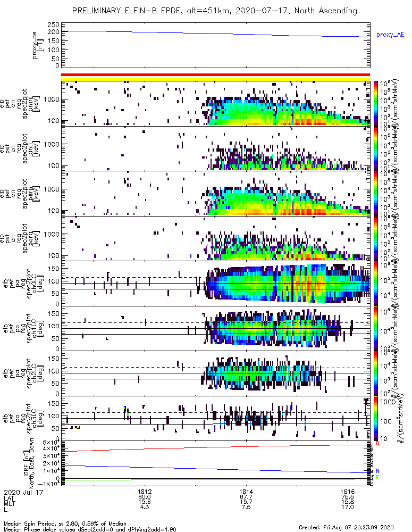Image resolution: width=412 pixels, height=532 pixels.
Task: Click the color bar beside the anti energy panel
Action: [x=375, y=148]
